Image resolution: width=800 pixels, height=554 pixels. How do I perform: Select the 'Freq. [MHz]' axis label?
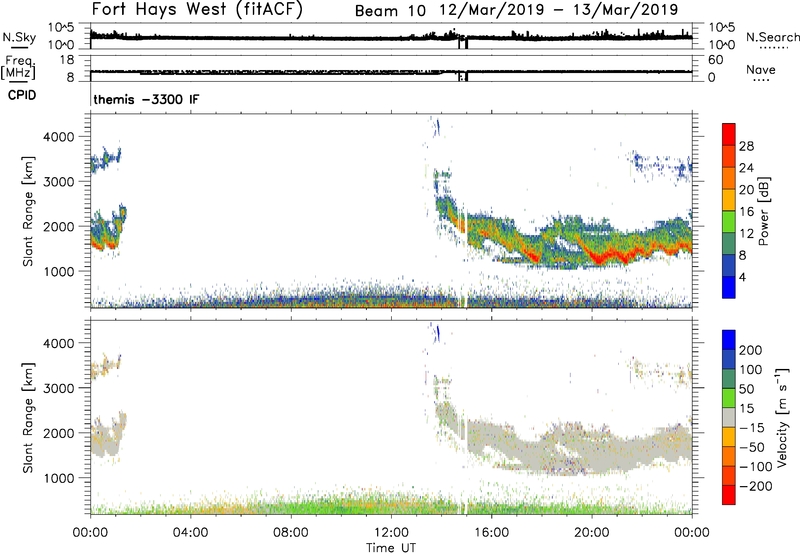[x=18, y=67]
